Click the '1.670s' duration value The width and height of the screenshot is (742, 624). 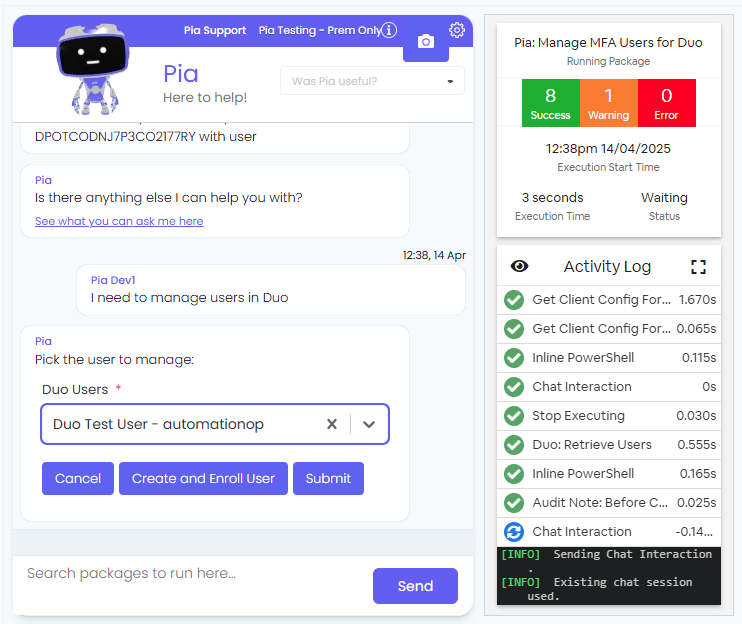pos(697,299)
